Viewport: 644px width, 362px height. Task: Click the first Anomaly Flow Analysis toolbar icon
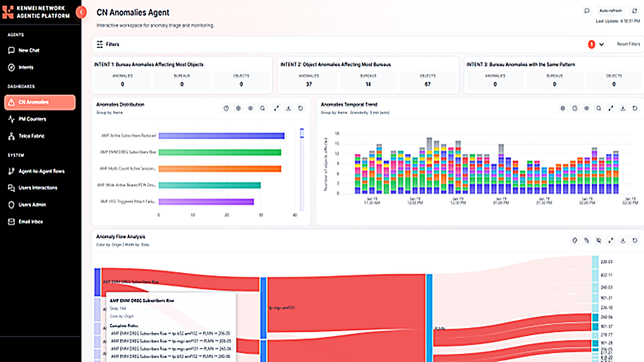click(x=575, y=240)
